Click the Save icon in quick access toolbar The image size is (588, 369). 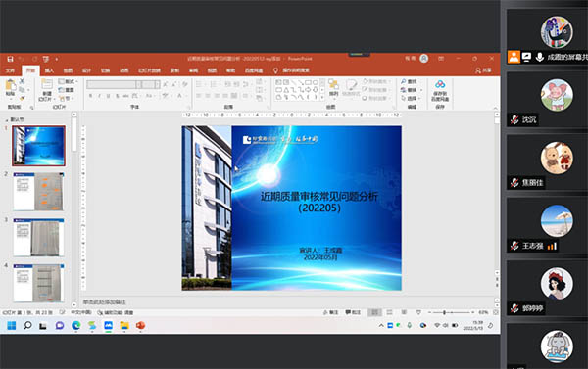10,59
